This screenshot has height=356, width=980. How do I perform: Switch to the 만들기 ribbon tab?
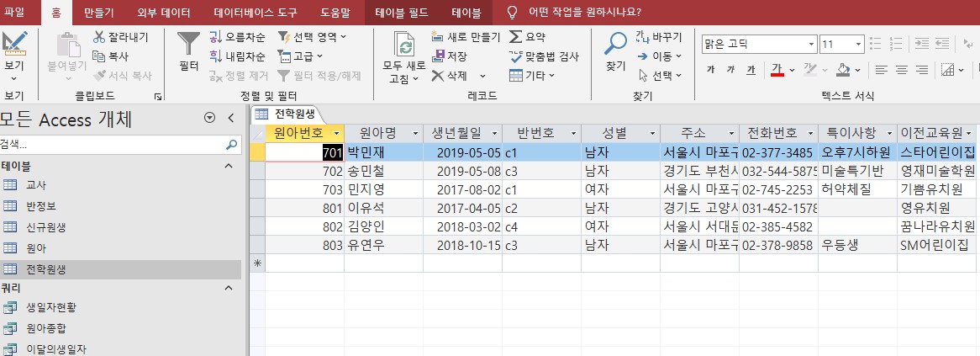pos(99,12)
